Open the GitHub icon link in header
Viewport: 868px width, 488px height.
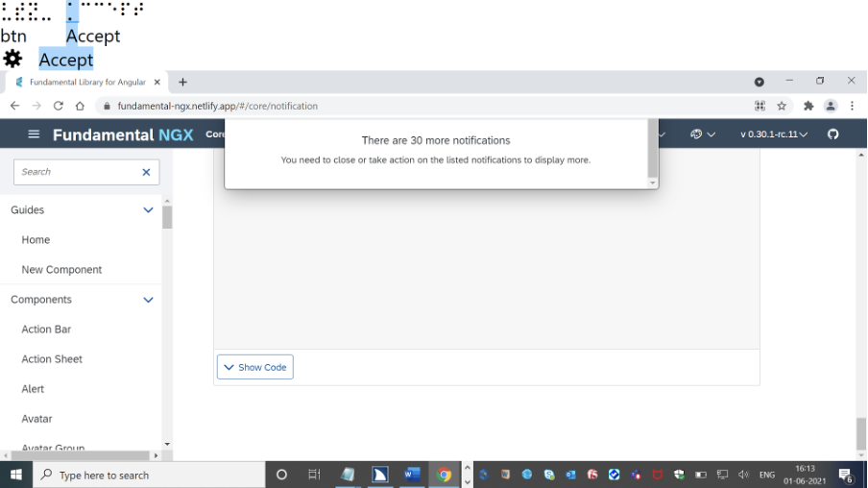point(833,134)
